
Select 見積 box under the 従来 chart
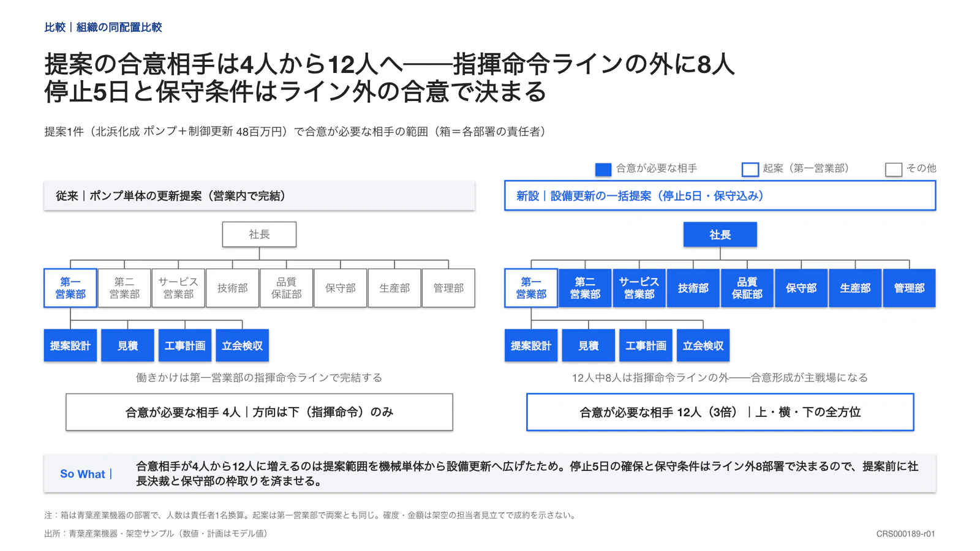[127, 345]
